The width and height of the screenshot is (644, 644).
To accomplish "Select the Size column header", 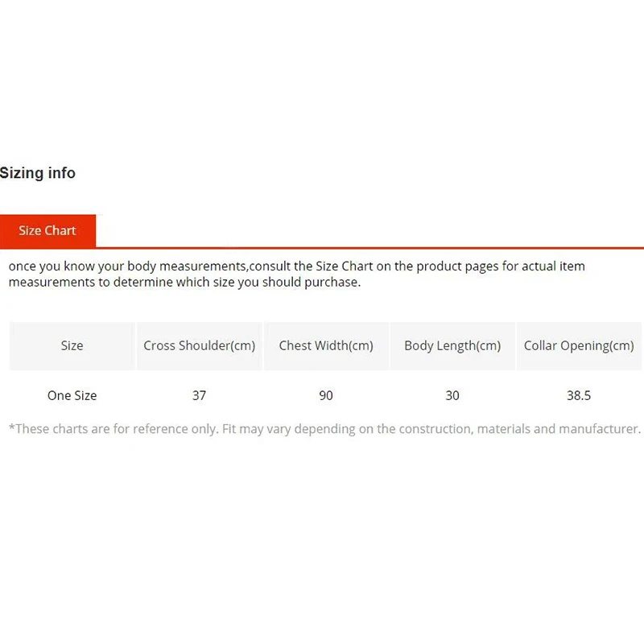I will (72, 346).
